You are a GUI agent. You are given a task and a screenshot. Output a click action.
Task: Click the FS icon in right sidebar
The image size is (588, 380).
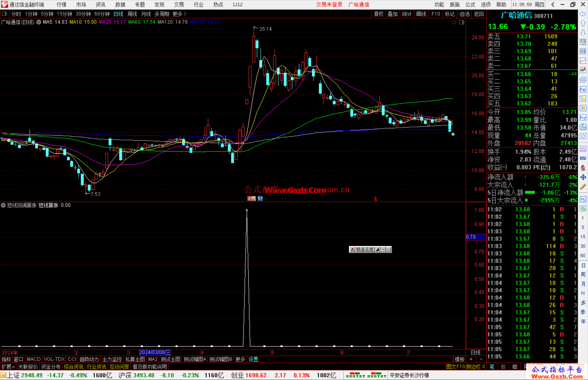(583, 199)
